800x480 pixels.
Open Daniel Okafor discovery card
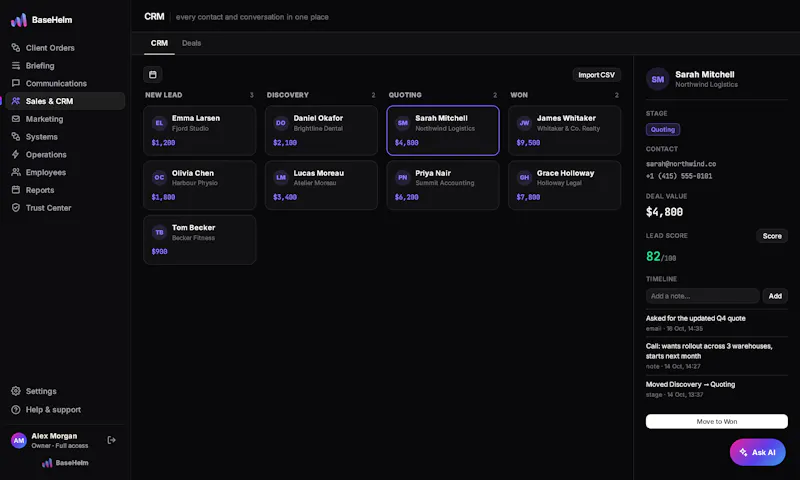pos(321,131)
